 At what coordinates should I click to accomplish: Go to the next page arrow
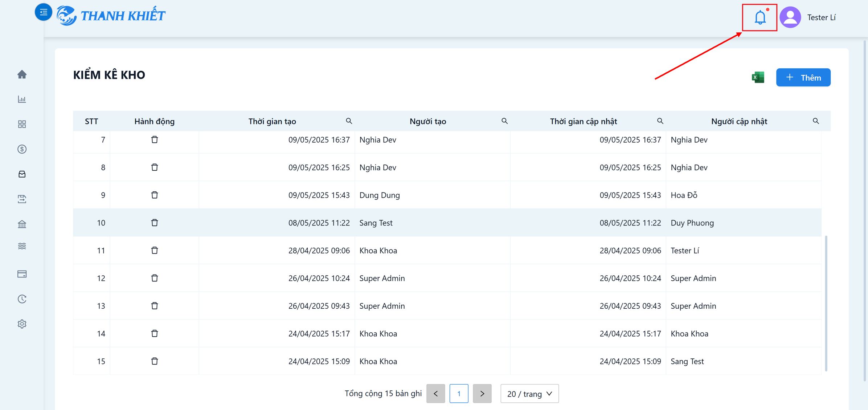point(482,394)
